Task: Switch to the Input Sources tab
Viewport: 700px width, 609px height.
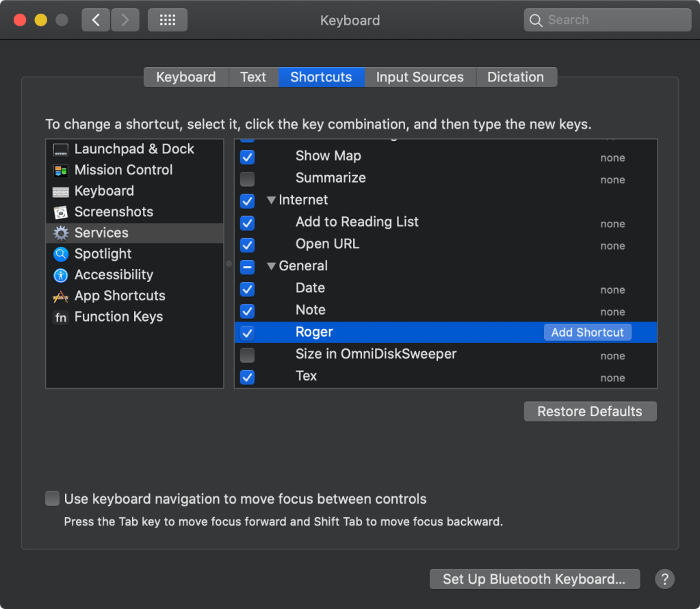Action: pyautogui.click(x=419, y=77)
